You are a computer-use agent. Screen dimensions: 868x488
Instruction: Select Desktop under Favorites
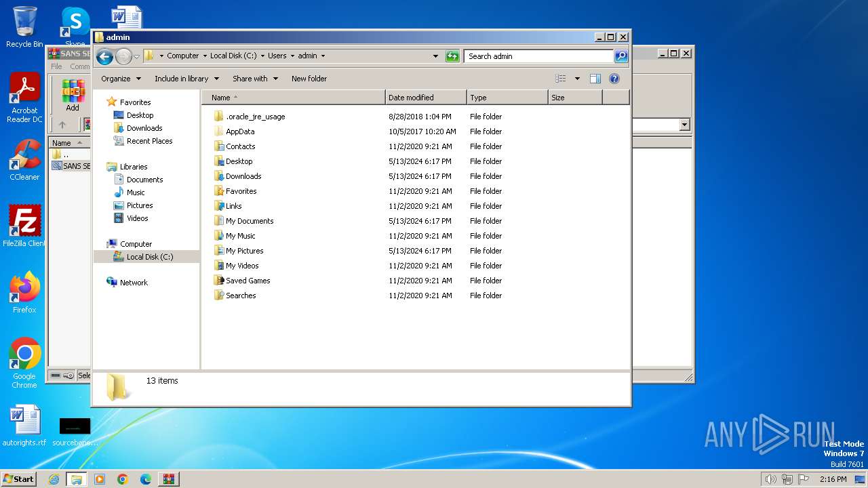(140, 115)
